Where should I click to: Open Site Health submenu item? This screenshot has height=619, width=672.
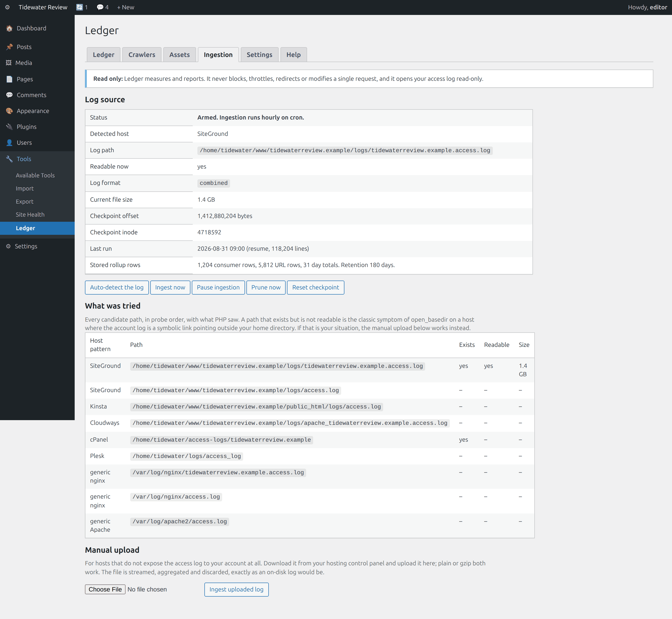click(x=30, y=214)
